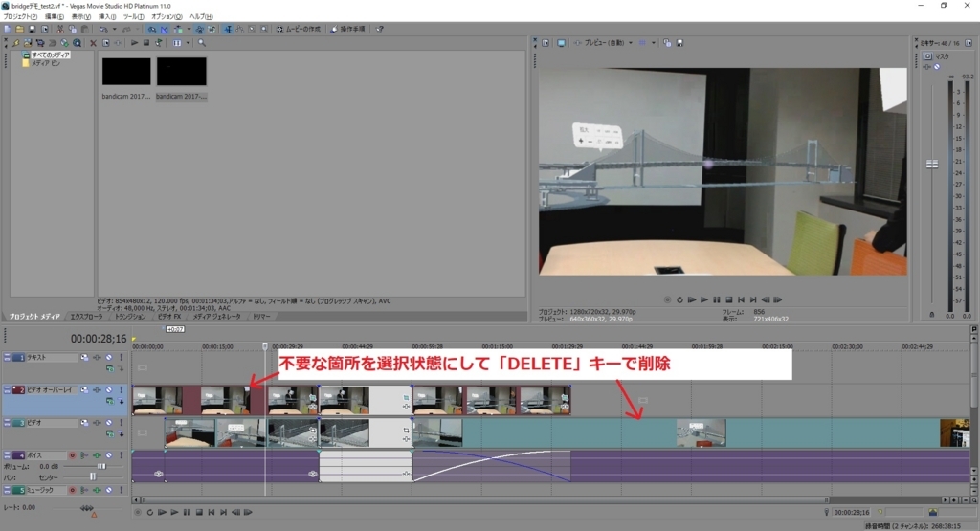Open the オプション menu
The height and width of the screenshot is (531, 980).
pos(167,17)
